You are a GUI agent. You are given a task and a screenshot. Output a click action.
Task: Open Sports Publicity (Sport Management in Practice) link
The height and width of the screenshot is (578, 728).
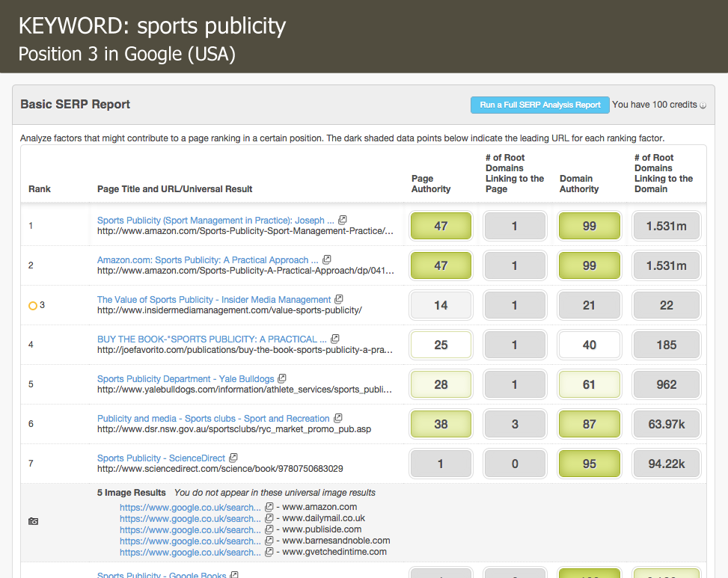[x=215, y=221]
